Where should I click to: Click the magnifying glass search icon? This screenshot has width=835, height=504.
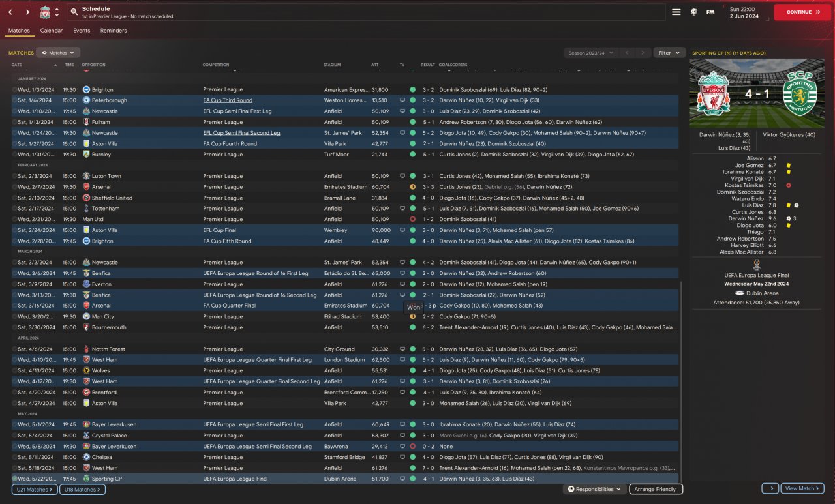74,12
